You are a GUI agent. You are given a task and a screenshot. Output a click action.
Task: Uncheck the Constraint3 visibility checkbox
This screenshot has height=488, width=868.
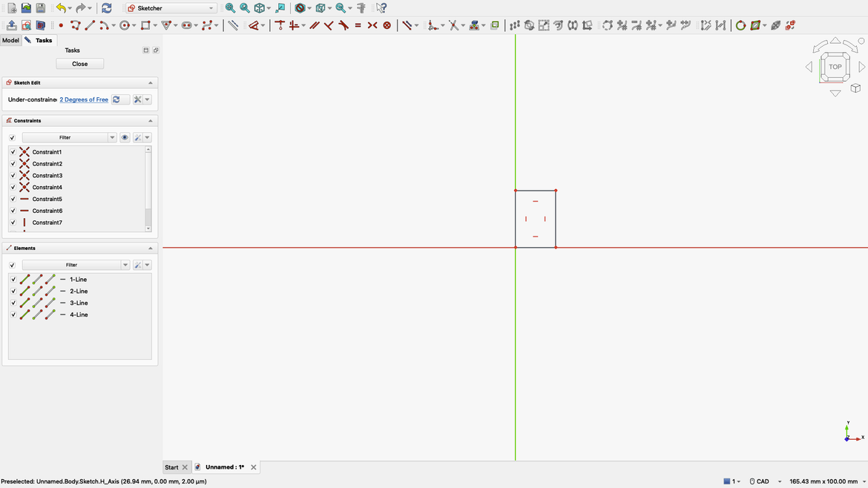[x=13, y=175]
